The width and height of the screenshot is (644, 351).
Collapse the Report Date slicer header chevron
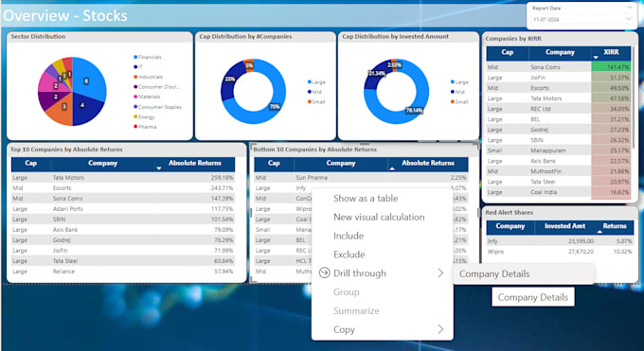(x=629, y=8)
